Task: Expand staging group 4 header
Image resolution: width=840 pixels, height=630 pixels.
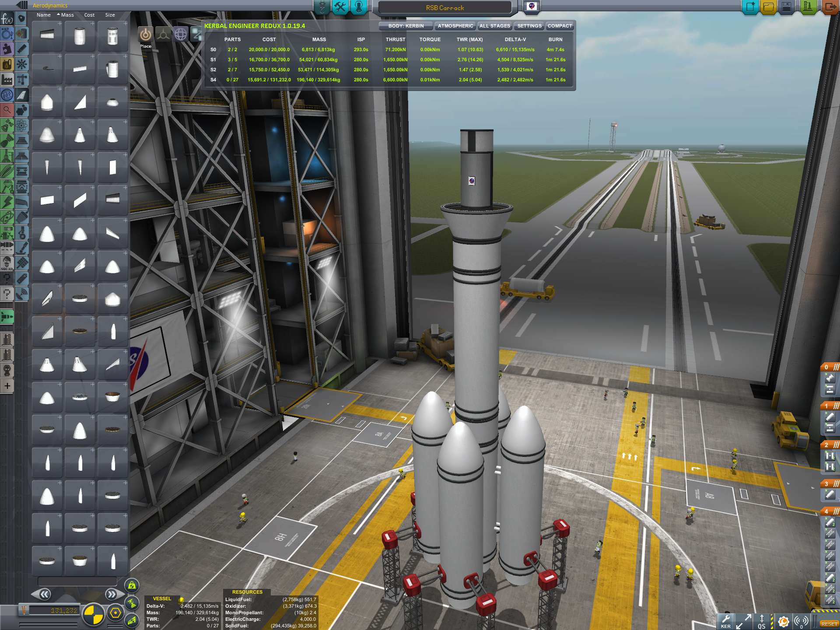Action: pyautogui.click(x=830, y=511)
